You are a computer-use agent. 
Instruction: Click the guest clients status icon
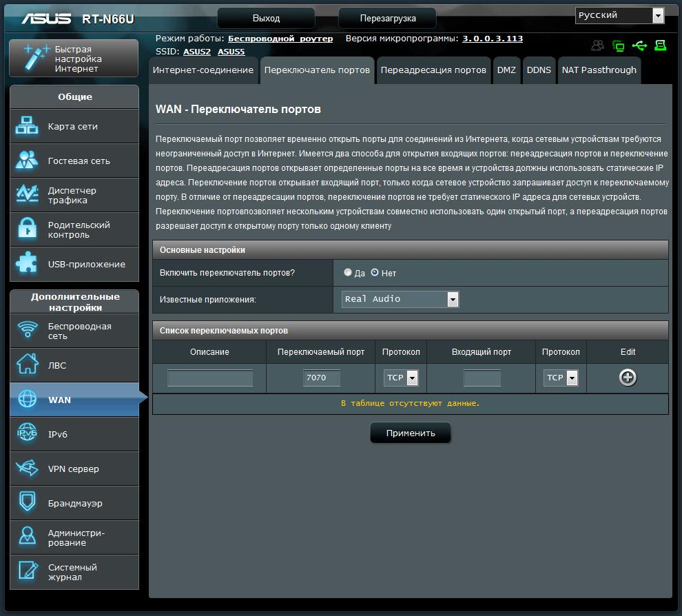click(x=598, y=45)
